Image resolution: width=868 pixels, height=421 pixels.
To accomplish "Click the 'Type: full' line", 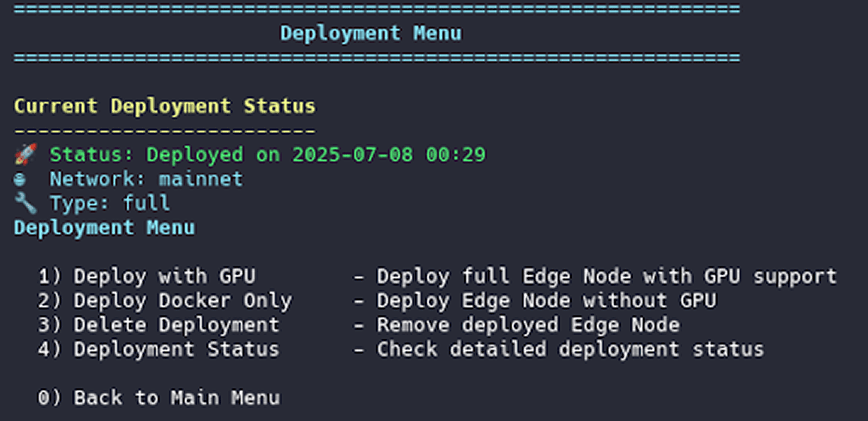I will pyautogui.click(x=110, y=203).
